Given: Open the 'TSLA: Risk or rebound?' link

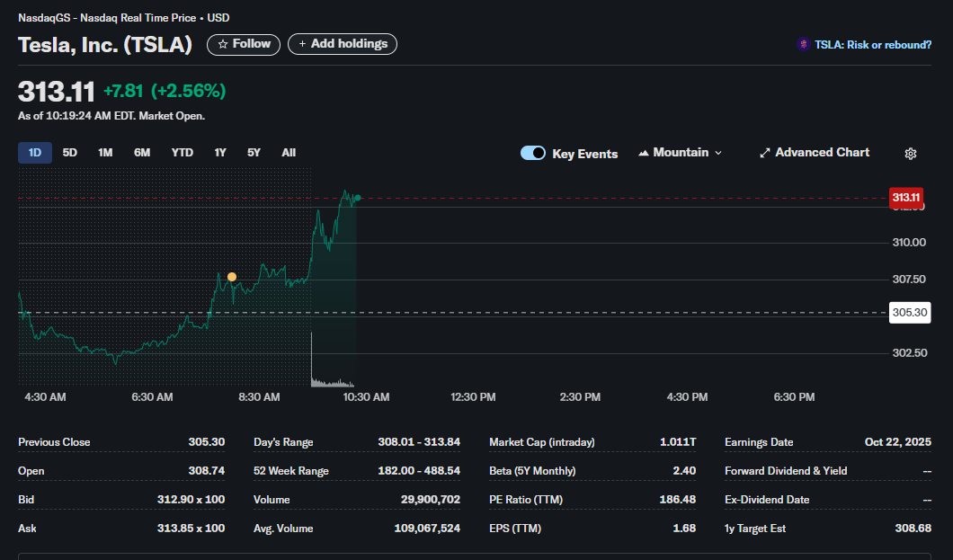Looking at the screenshot, I should (x=873, y=45).
